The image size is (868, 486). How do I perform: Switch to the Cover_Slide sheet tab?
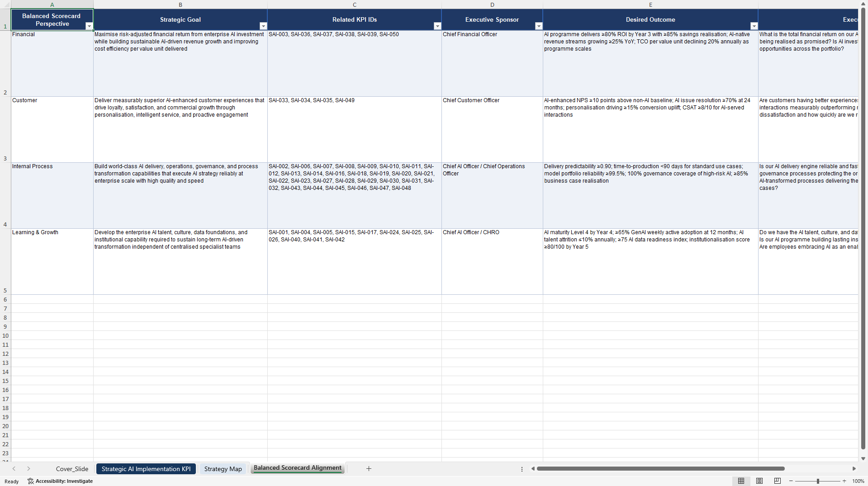pyautogui.click(x=72, y=469)
